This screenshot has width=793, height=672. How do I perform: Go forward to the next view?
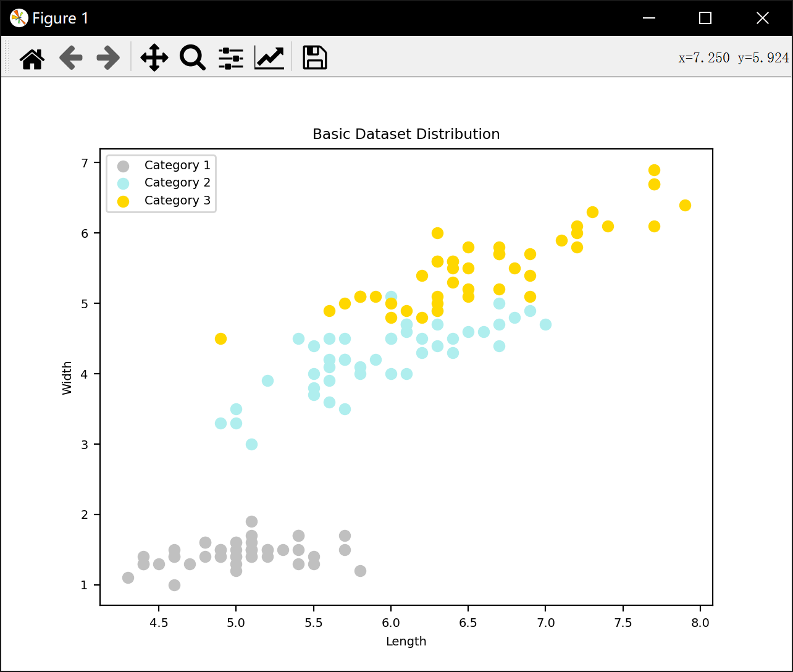coord(108,58)
